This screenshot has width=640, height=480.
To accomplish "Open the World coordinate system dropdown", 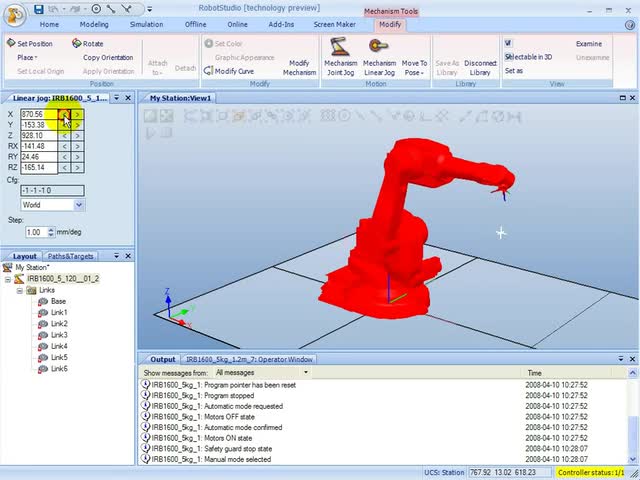I will click(79, 205).
